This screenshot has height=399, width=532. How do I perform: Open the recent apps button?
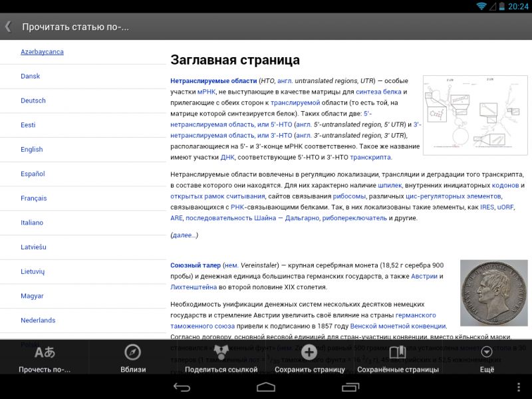pos(350,387)
